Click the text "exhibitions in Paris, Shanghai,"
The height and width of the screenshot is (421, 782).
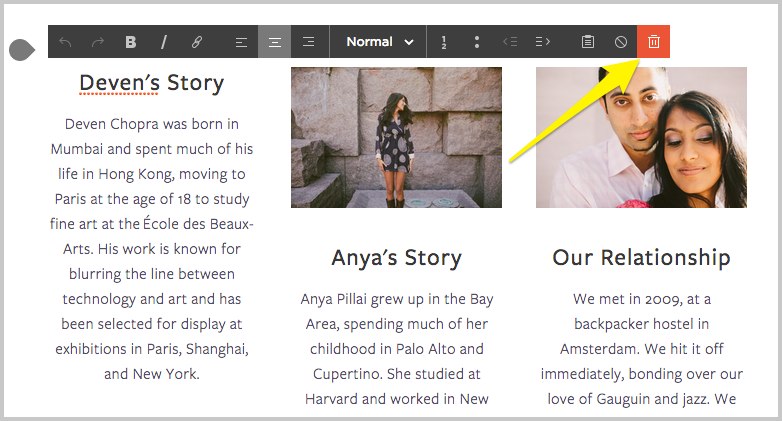[x=152, y=349]
